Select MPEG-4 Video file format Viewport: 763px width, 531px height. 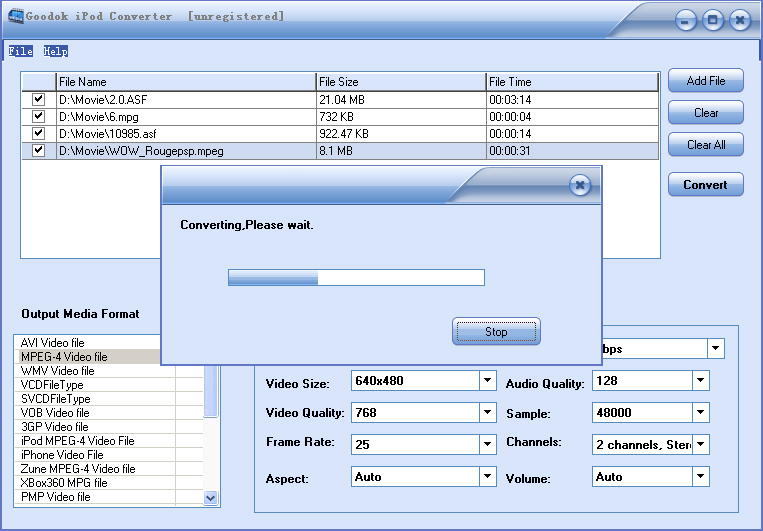[x=89, y=357]
